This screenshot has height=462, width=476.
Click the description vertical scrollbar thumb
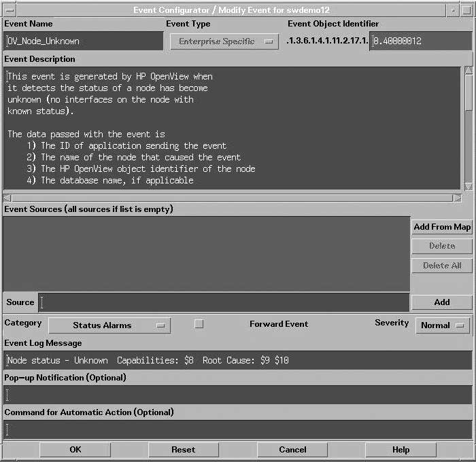coord(469,92)
